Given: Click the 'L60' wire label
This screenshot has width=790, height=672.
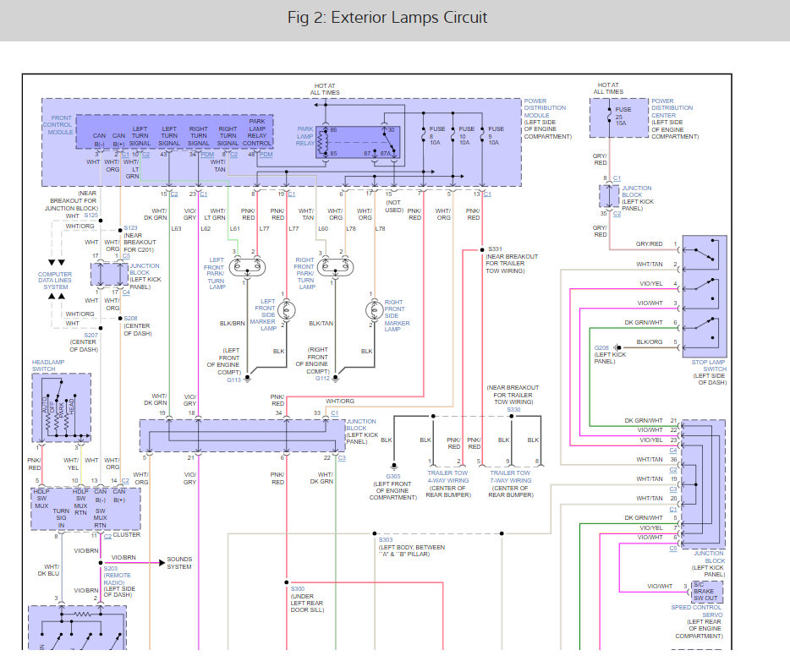Looking at the screenshot, I should 323,228.
